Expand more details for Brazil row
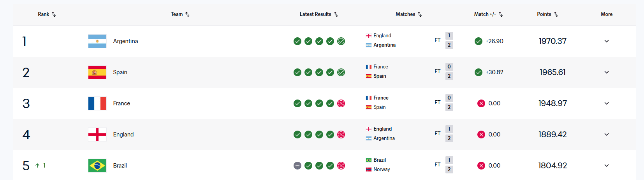The image size is (644, 180). [x=607, y=166]
